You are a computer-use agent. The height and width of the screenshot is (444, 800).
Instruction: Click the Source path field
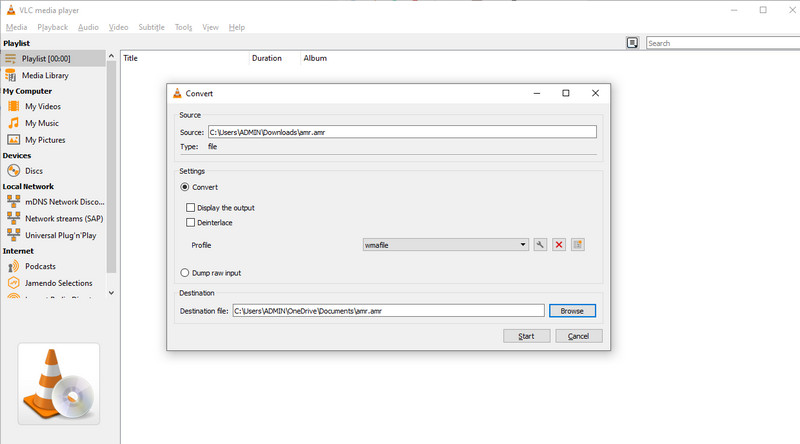tap(402, 132)
